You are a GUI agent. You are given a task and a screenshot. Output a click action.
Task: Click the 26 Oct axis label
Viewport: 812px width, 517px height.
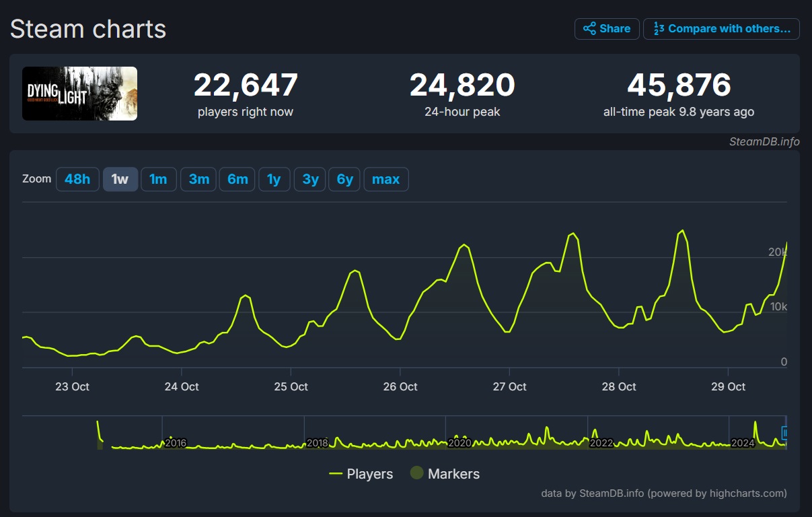click(x=400, y=386)
